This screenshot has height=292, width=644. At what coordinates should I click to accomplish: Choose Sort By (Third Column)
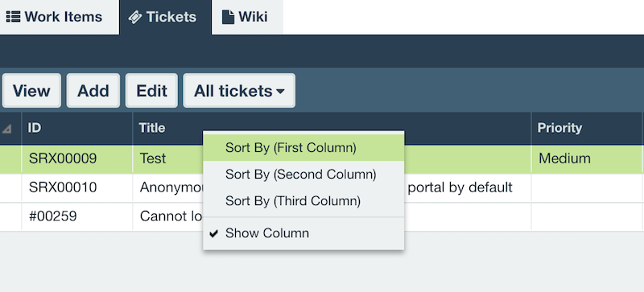(x=303, y=201)
